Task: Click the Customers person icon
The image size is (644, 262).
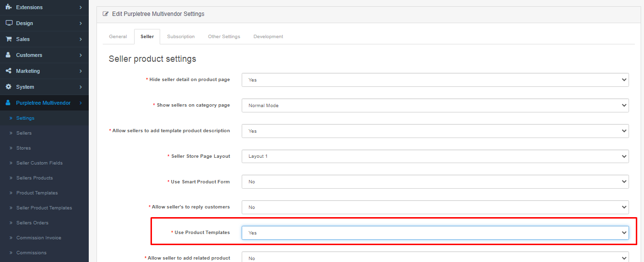Action: tap(8, 55)
